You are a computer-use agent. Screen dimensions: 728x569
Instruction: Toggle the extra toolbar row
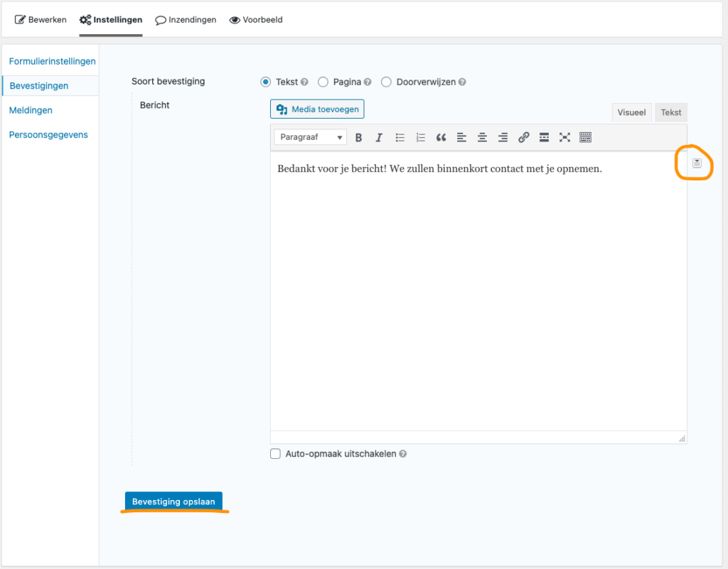586,137
